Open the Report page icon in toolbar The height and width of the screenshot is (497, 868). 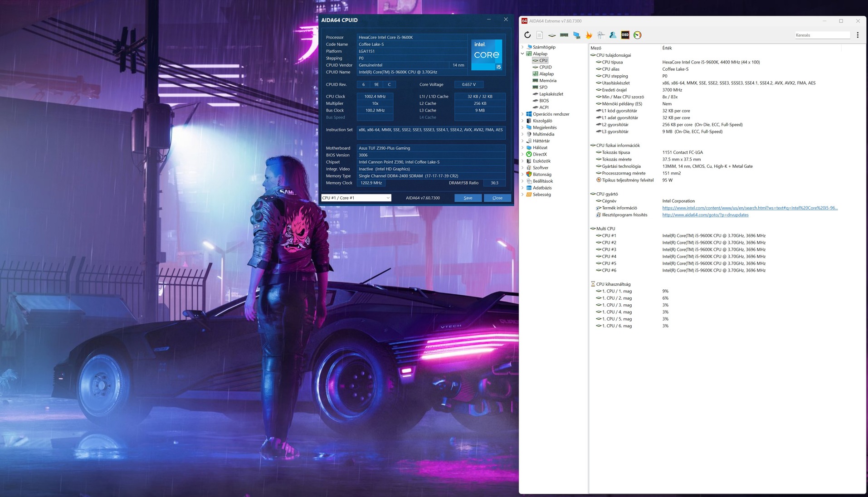(x=540, y=35)
